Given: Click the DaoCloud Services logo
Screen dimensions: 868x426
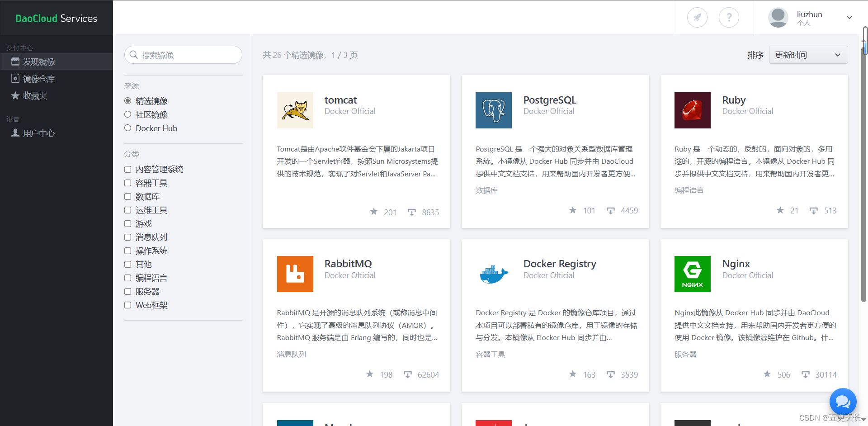Looking at the screenshot, I should [56, 18].
